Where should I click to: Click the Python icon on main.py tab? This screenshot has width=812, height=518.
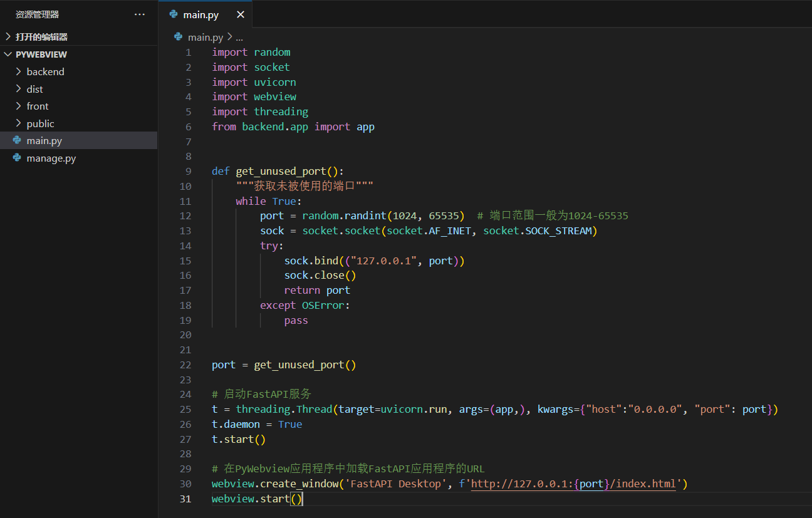[174, 14]
